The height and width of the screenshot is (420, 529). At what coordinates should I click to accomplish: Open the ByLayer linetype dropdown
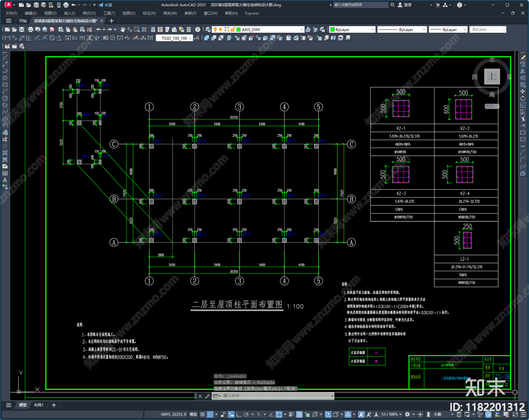pos(424,29)
